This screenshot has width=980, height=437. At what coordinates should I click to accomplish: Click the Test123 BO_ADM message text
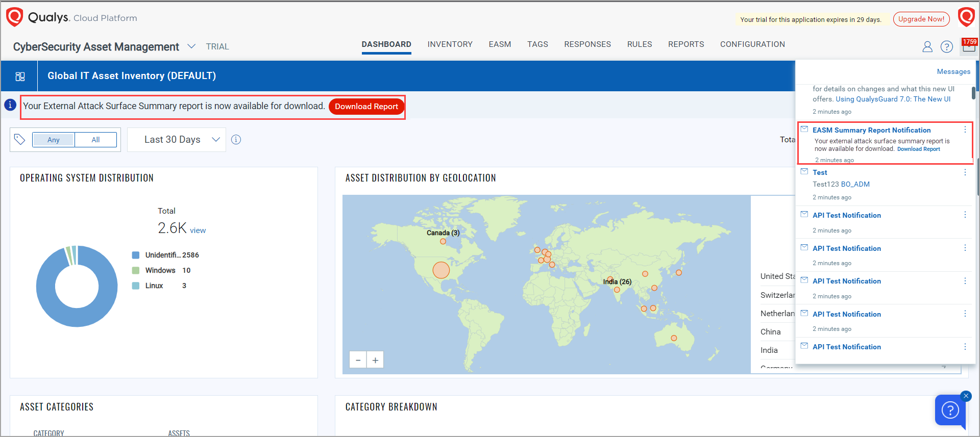point(841,184)
